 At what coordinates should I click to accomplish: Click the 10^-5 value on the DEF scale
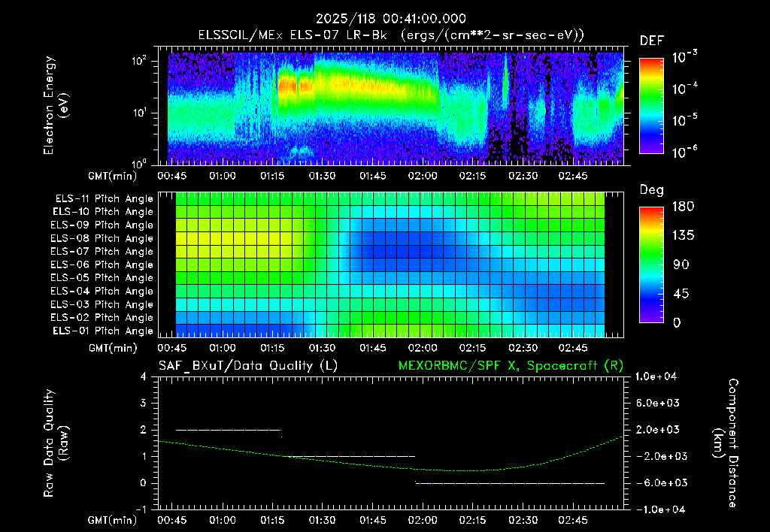685,120
